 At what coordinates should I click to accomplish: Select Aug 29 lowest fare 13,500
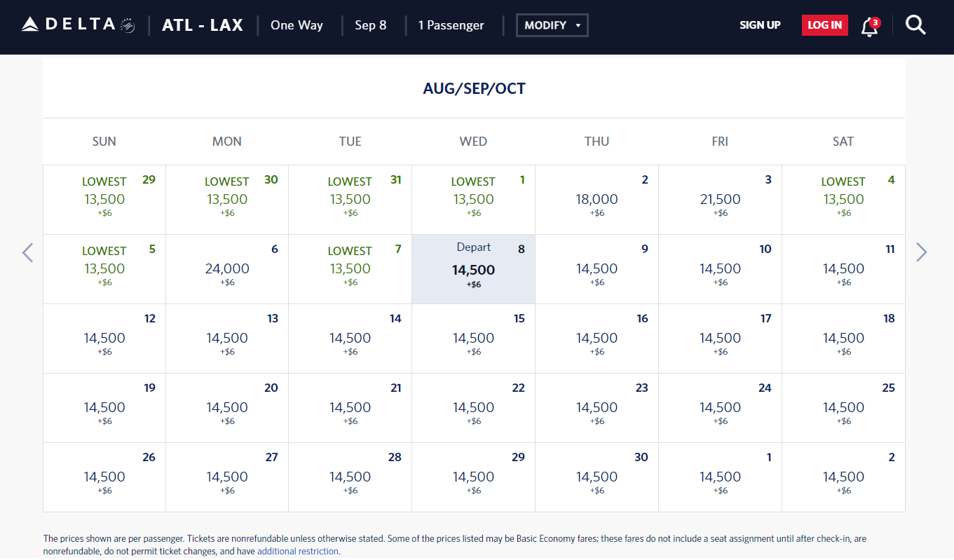tap(104, 200)
